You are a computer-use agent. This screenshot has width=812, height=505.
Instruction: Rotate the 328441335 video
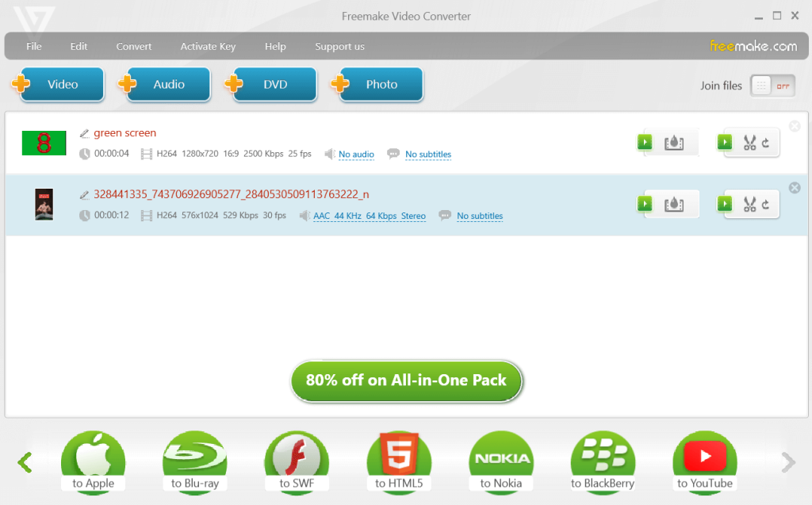(765, 205)
